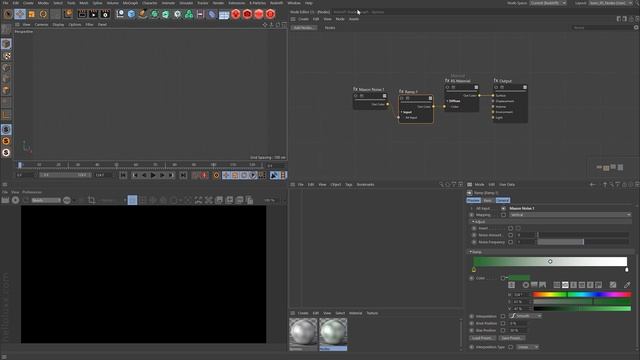The image size is (640, 360).
Task: Toggle checkbox beside Knot Position
Action: (503, 323)
